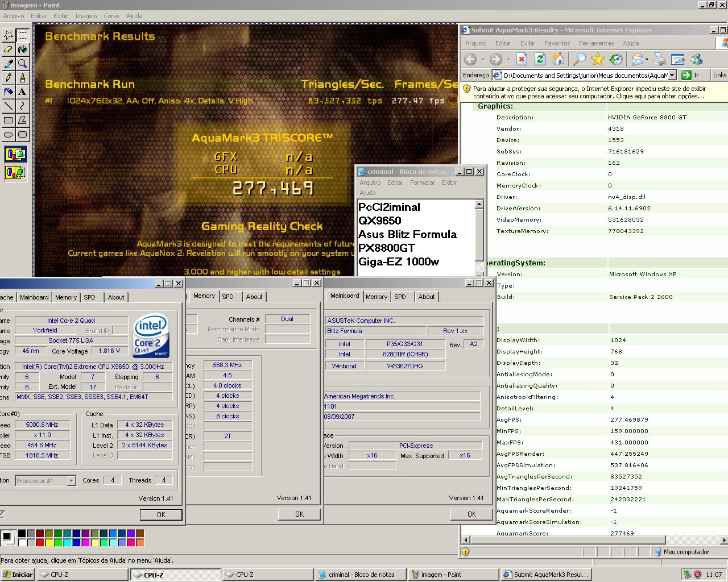This screenshot has width=728, height=582.
Task: Click Internet Explorer Forward button
Action: point(496,59)
